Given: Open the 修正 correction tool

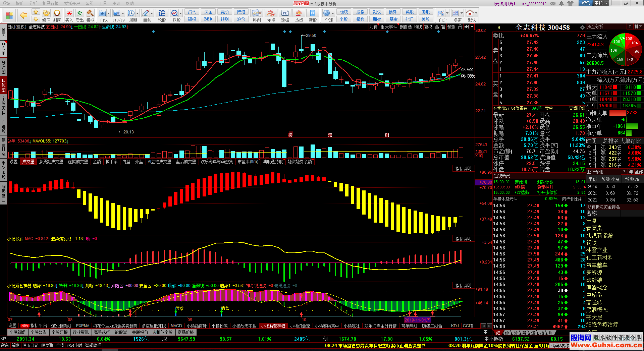Looking at the screenshot, I should [46, 16].
